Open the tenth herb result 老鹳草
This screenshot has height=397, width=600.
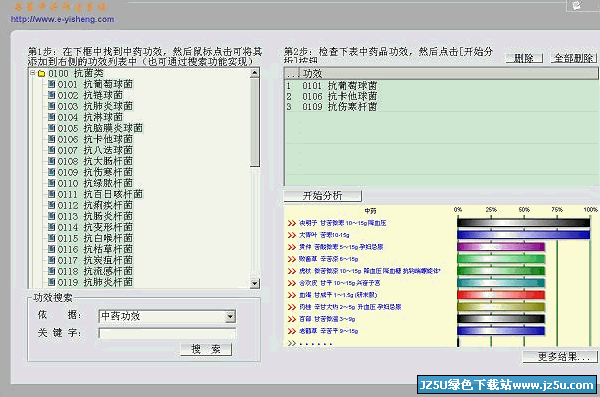[328, 331]
